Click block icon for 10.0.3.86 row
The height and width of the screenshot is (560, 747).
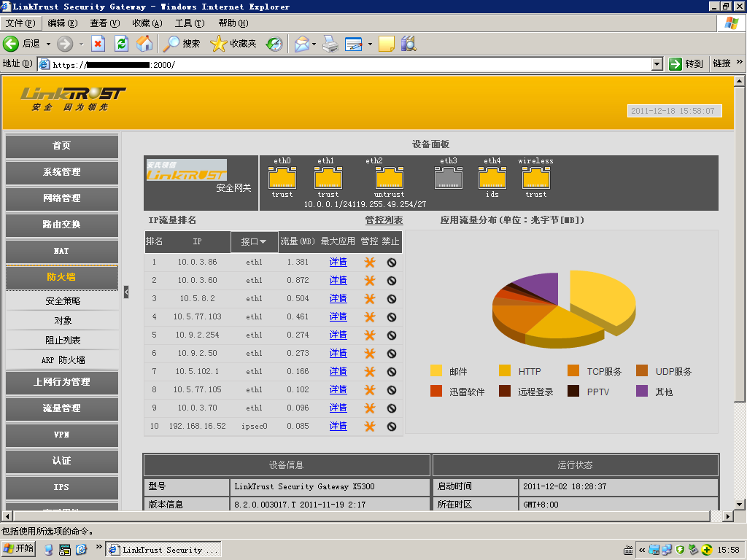(392, 262)
